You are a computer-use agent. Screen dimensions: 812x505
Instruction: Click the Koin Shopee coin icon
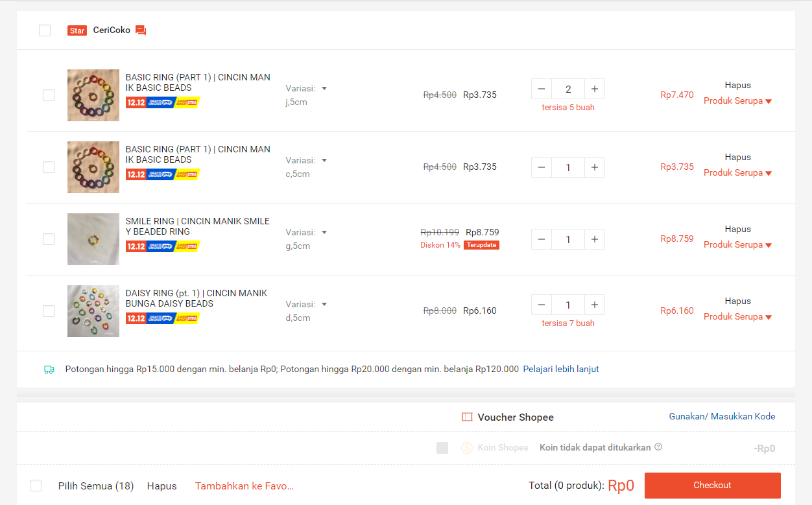point(467,448)
